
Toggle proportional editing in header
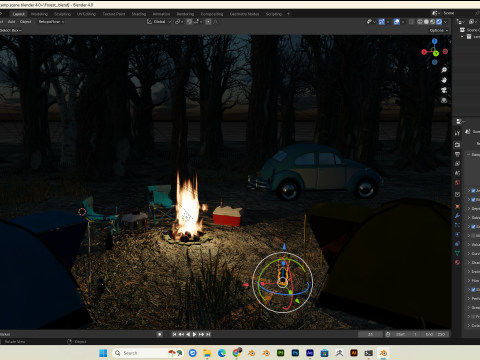(x=208, y=22)
